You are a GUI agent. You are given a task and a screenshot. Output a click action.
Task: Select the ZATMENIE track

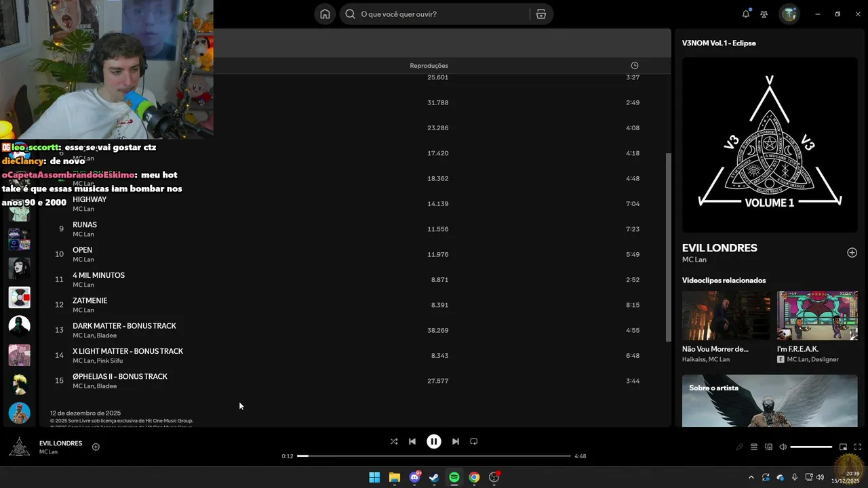point(353,305)
